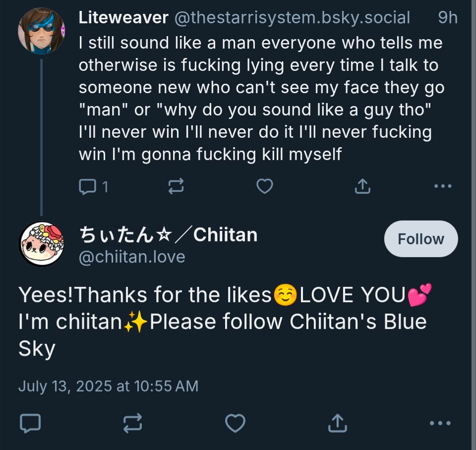The image size is (476, 450).
Task: Reply to Chiitan's post
Action: [x=30, y=423]
